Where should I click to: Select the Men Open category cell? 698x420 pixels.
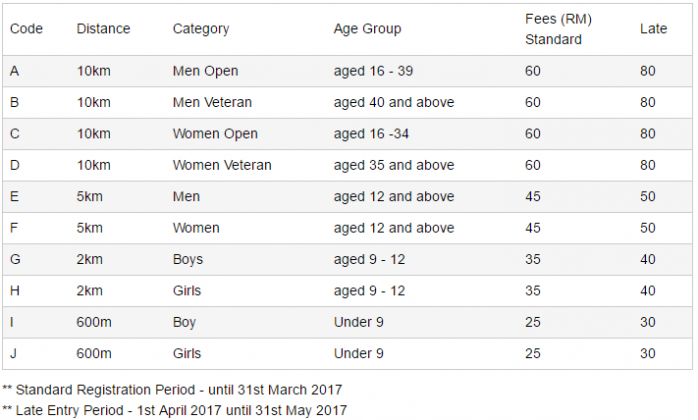click(x=205, y=71)
